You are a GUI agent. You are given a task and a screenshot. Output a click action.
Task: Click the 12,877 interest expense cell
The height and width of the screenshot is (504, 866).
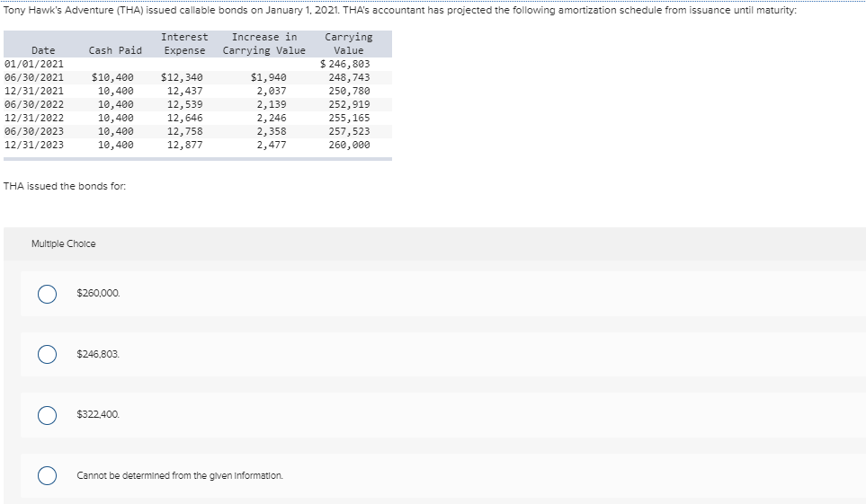click(x=185, y=146)
